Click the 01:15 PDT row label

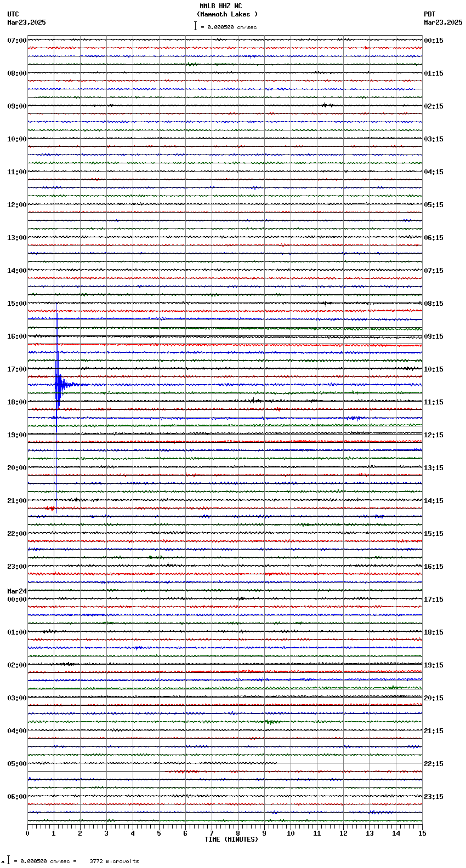pos(434,73)
